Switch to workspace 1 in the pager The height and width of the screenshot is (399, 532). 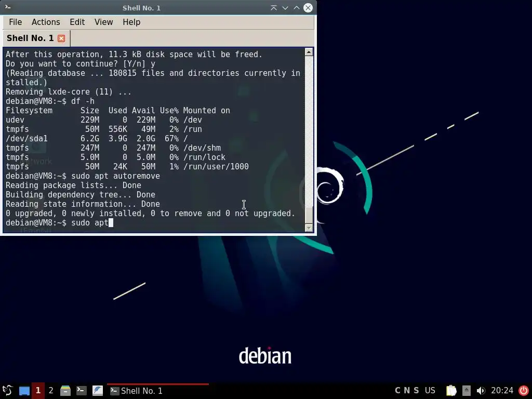(38, 391)
